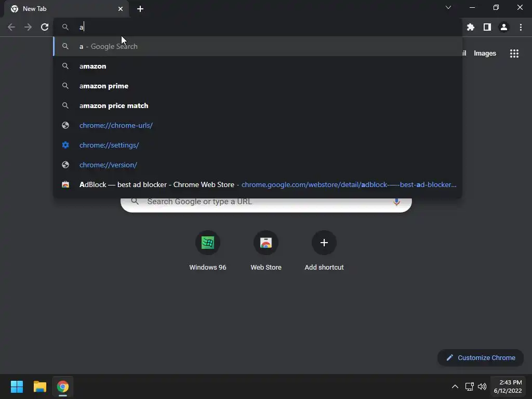532x399 pixels.
Task: Choose the 'amazon prime' suggestion
Action: [258, 86]
